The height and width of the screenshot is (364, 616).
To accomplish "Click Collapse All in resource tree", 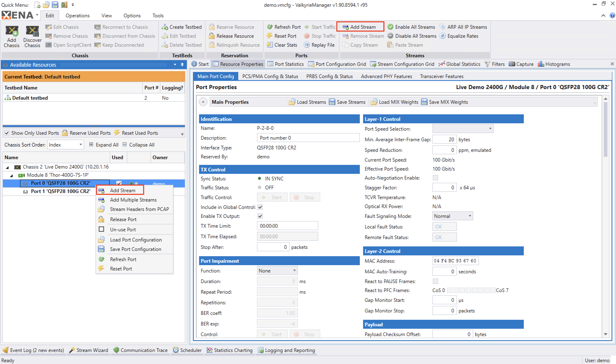I will (139, 145).
